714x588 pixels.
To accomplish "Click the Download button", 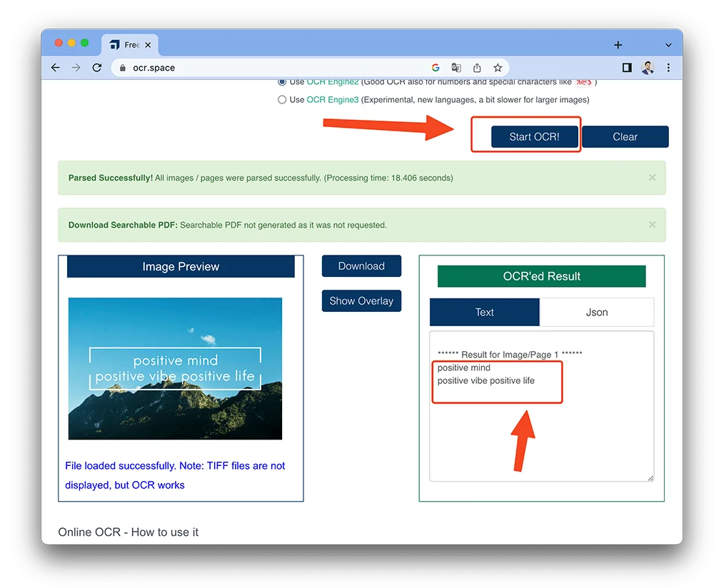I will point(361,265).
